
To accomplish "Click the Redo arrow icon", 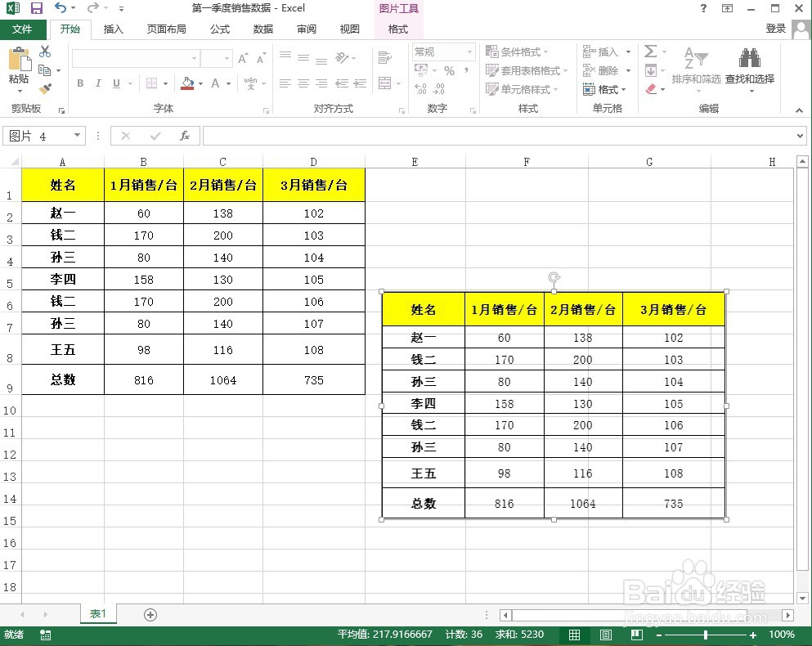I will click(x=92, y=8).
